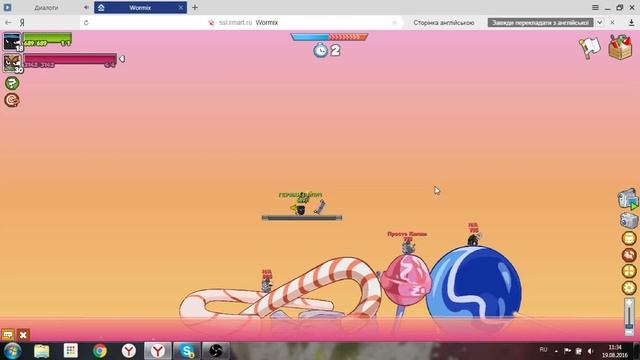The height and width of the screenshot is (360, 640).
Task: Open the Windows Start menu
Action: coord(12,351)
